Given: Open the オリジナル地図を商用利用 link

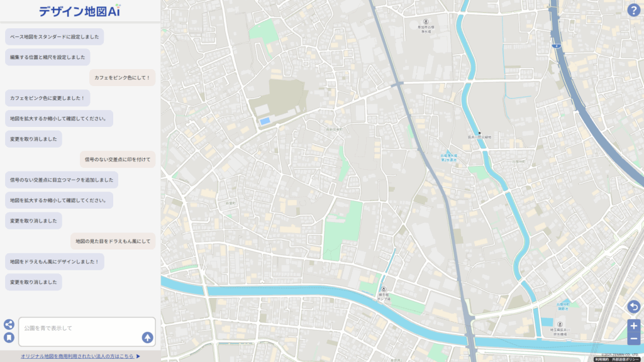Looking at the screenshot, I should (x=77, y=356).
